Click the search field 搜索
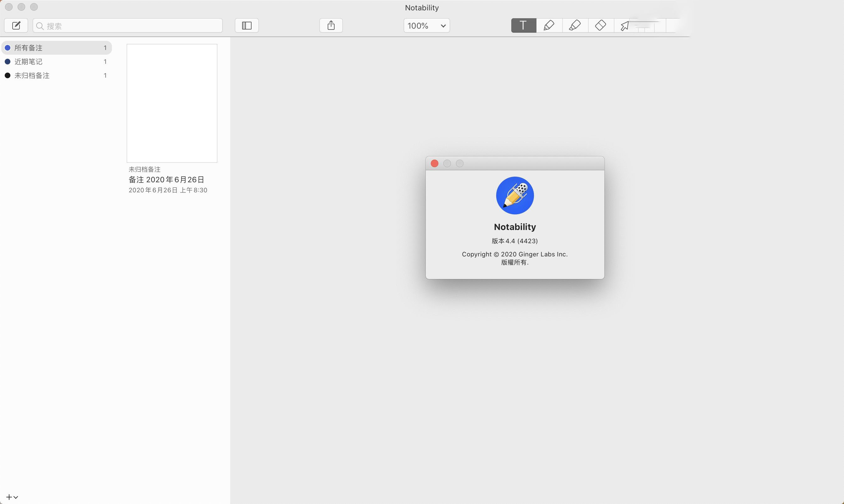844x504 pixels. pyautogui.click(x=128, y=25)
